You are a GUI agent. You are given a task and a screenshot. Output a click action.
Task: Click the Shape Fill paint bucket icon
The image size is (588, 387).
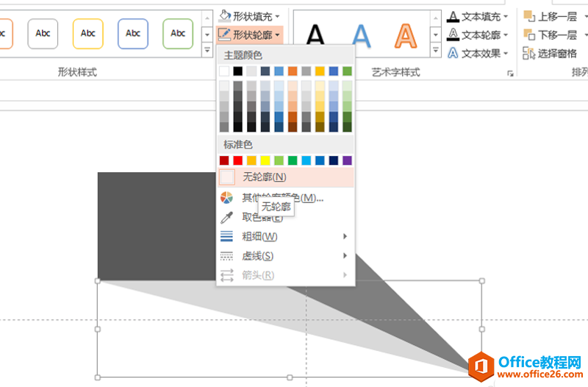coord(225,16)
